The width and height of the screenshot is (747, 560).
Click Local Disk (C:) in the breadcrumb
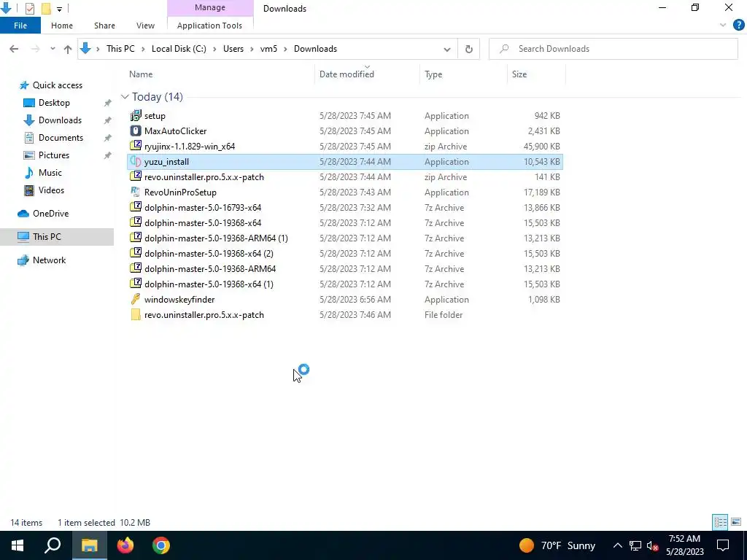point(179,49)
